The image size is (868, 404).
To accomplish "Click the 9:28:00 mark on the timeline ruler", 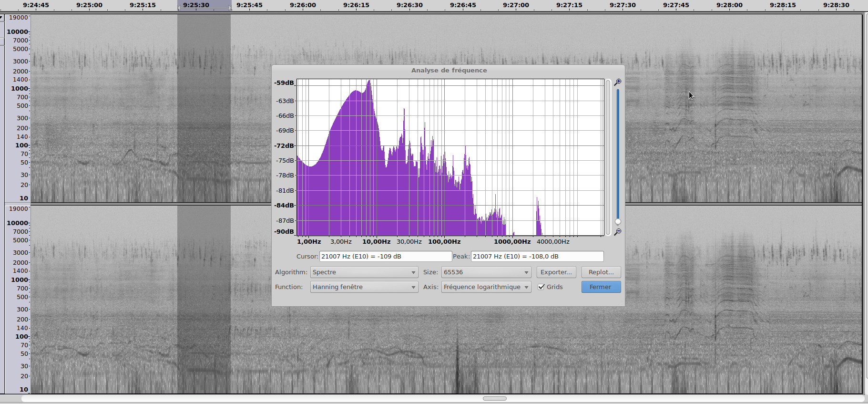I will [729, 5].
